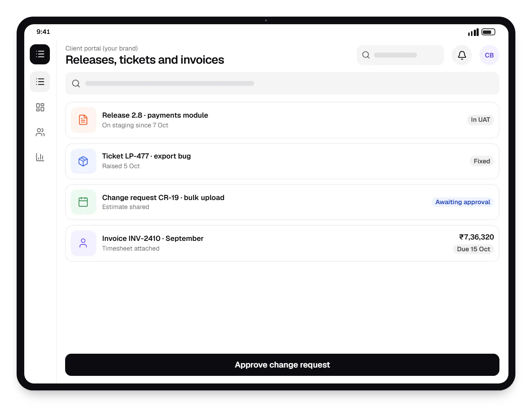Image resolution: width=532 pixels, height=407 pixels.
Task: Open Change request CR-19 · bulk upload
Action: point(282,202)
